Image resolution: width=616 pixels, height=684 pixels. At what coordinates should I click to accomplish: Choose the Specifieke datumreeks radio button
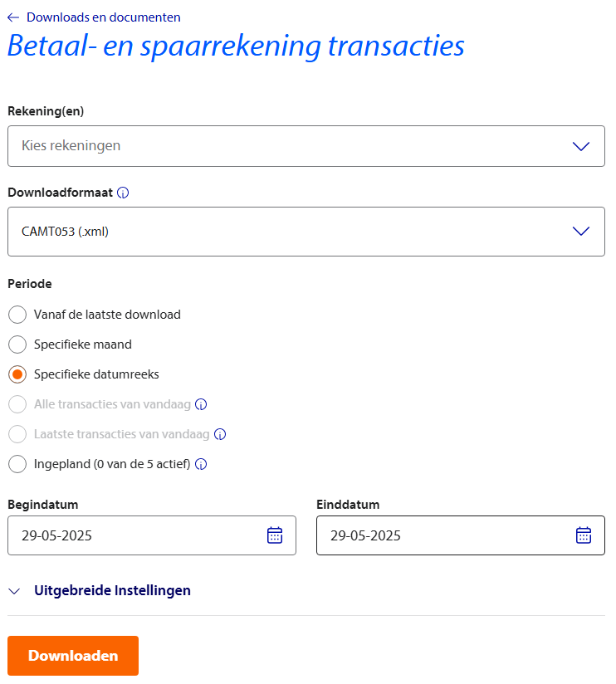(17, 374)
